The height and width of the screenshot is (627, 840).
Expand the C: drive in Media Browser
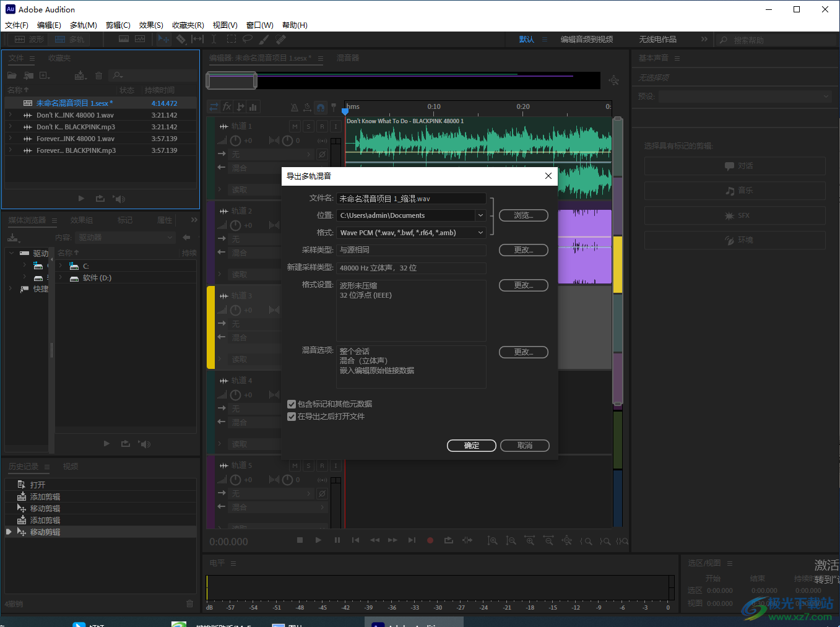point(61,266)
